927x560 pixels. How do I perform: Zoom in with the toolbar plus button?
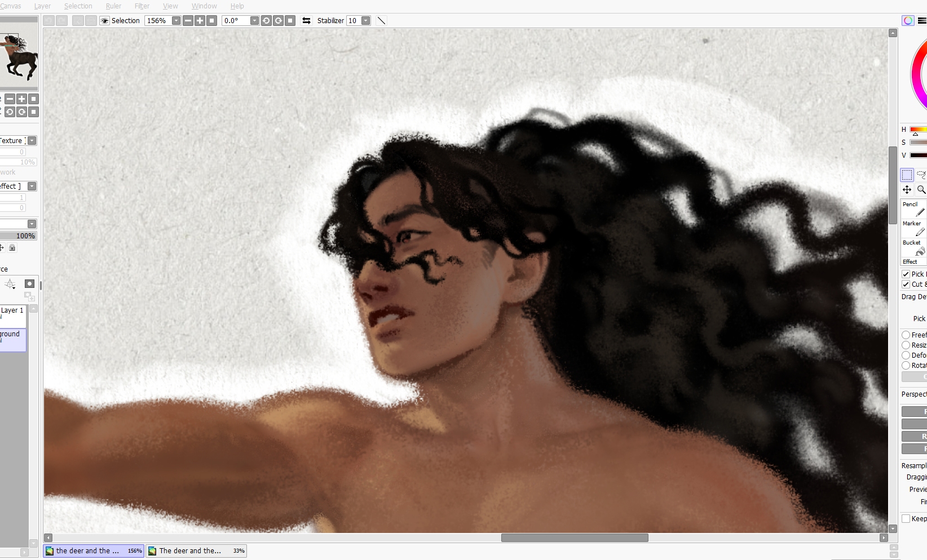(200, 21)
